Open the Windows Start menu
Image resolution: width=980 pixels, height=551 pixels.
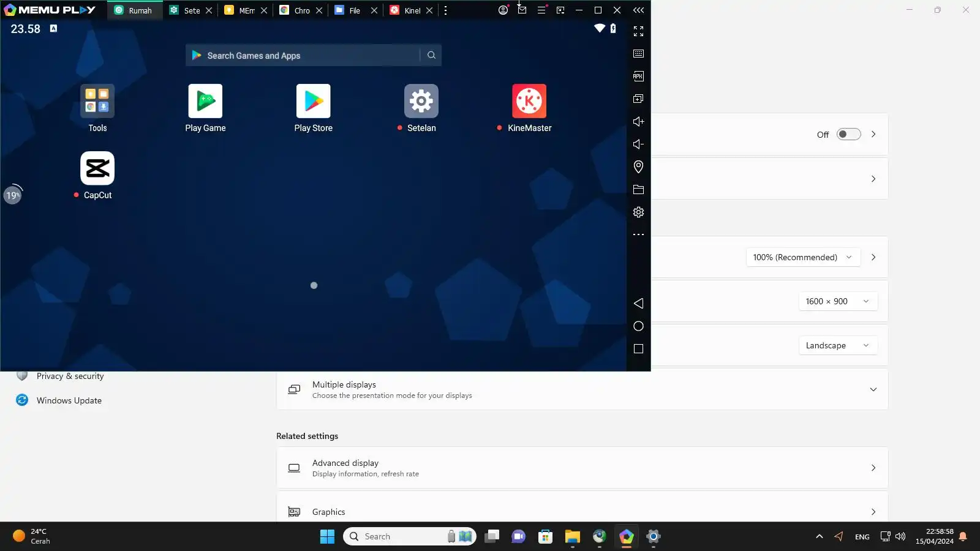tap(327, 537)
